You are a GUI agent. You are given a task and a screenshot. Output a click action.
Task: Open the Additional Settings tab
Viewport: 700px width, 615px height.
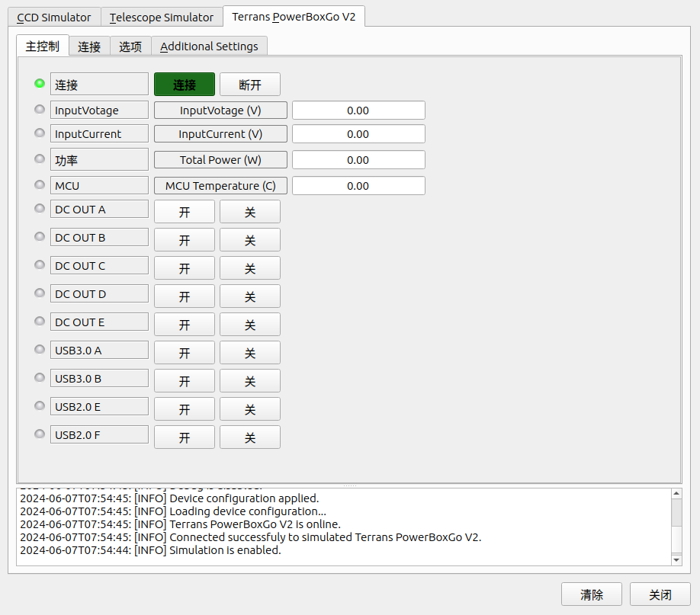pyautogui.click(x=209, y=46)
